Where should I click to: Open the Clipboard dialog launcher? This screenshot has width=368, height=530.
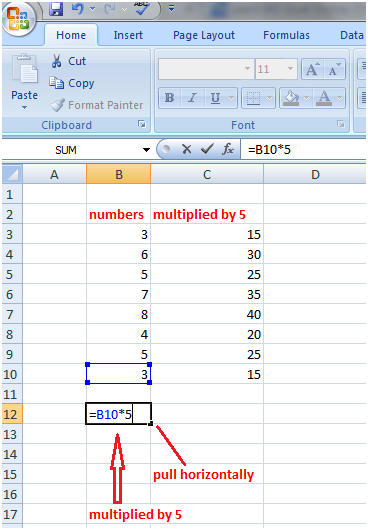coord(142,124)
